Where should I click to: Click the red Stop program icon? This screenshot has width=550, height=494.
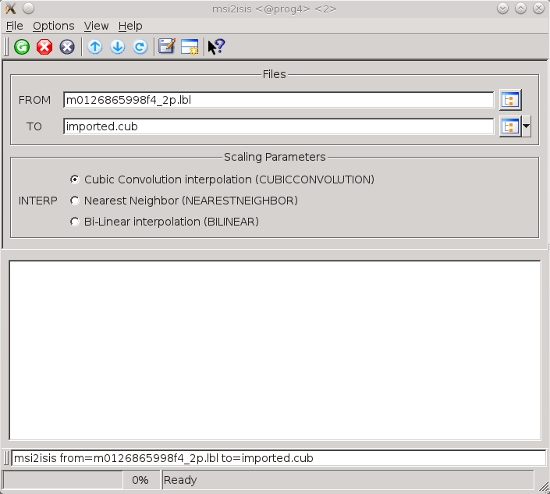coord(45,47)
